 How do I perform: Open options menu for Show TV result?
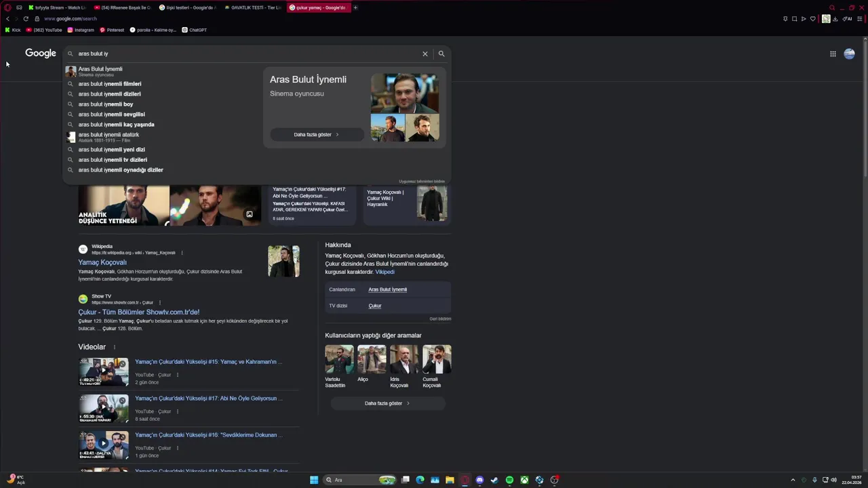(x=161, y=302)
